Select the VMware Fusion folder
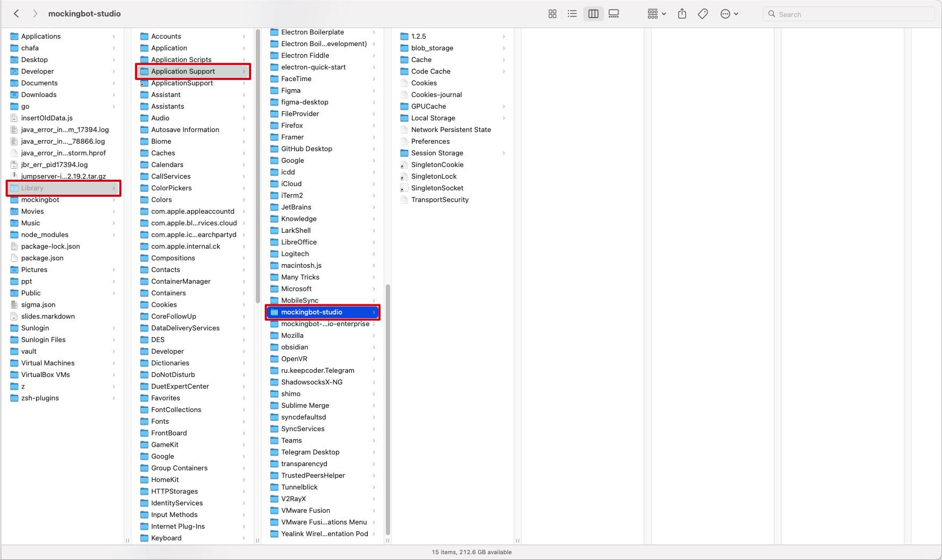The image size is (942, 560). point(323,510)
